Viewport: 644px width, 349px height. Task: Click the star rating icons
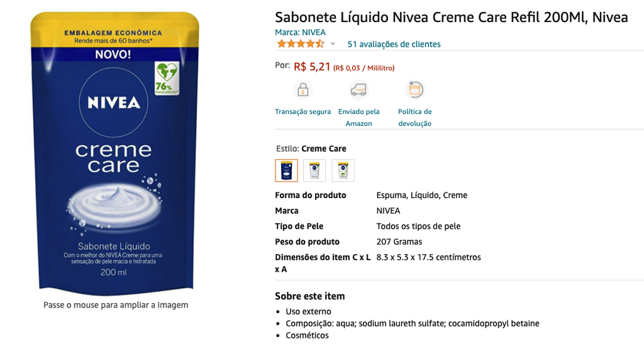301,44
